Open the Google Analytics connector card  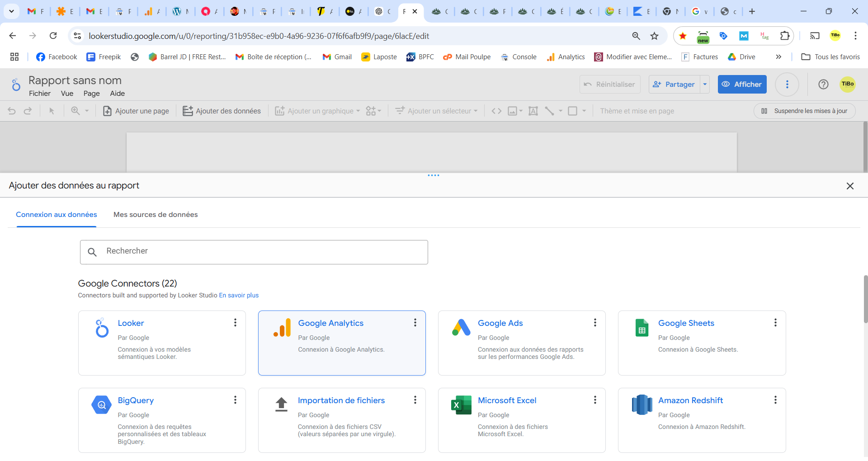tap(342, 343)
